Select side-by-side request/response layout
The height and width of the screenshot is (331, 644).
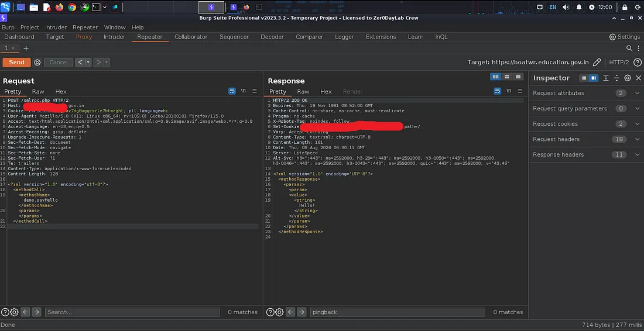pos(496,77)
